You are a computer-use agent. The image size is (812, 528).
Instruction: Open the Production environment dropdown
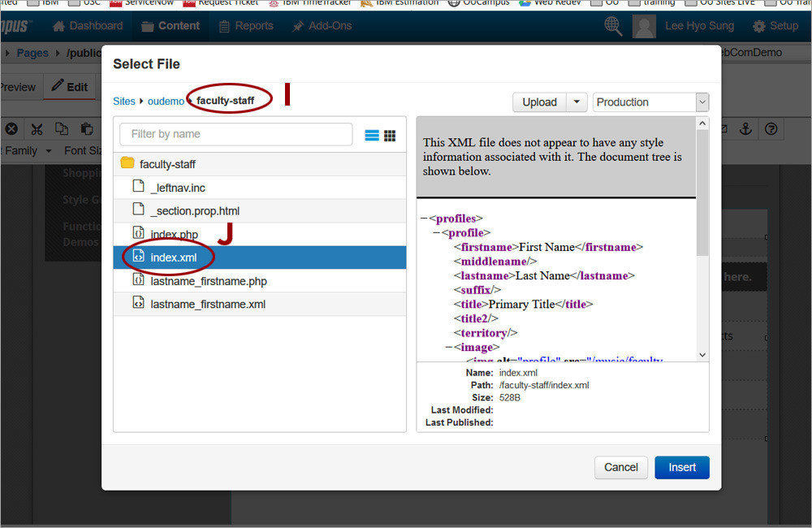click(650, 102)
